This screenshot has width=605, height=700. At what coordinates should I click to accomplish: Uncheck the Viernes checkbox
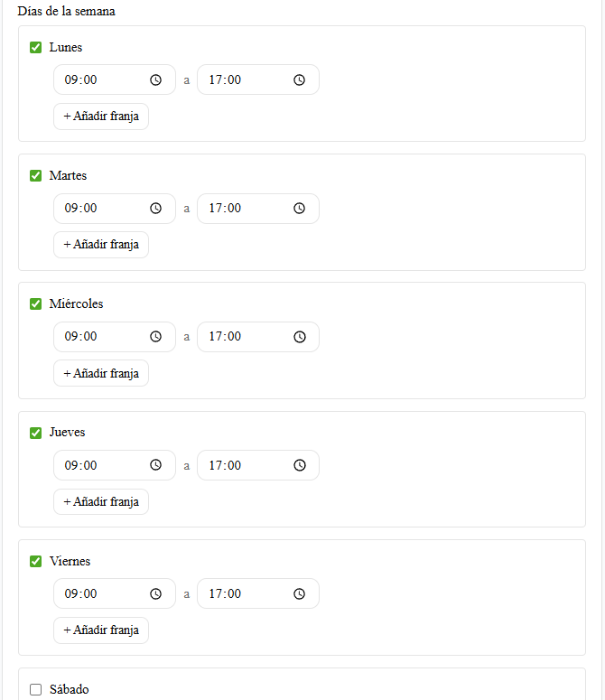pos(36,561)
